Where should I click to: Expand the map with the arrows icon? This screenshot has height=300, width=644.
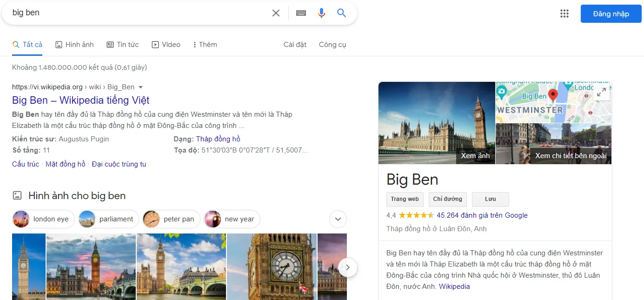pyautogui.click(x=601, y=92)
